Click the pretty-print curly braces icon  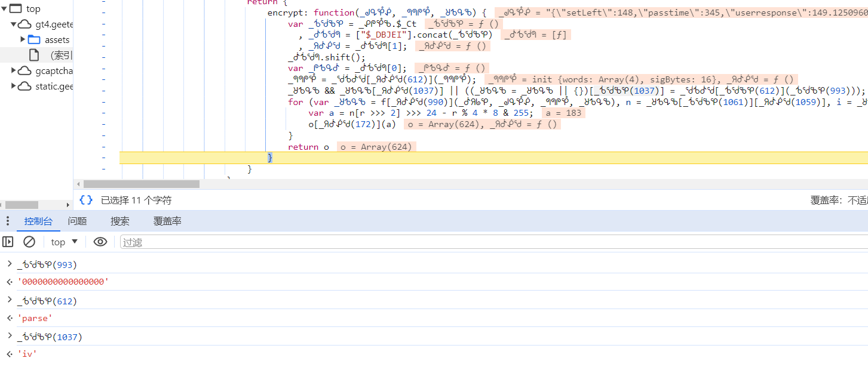pos(86,201)
